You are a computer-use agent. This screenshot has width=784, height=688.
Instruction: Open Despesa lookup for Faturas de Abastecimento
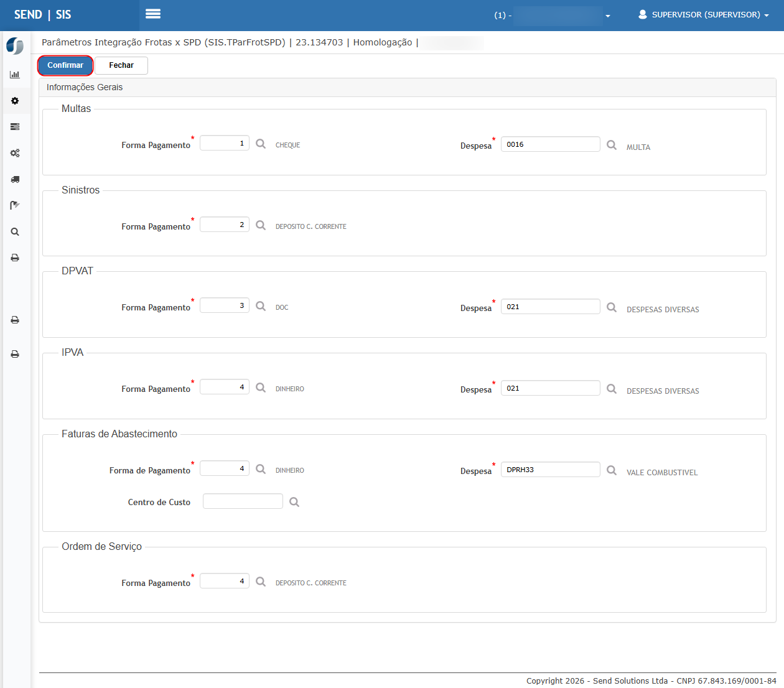(x=612, y=470)
